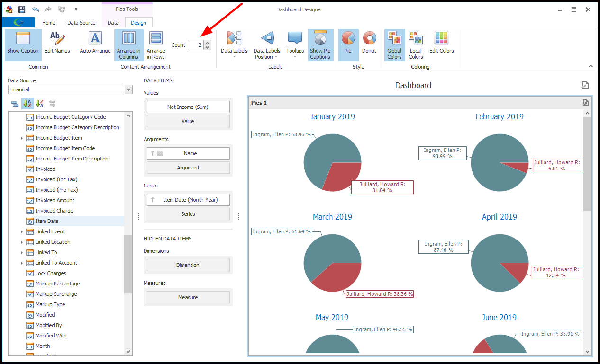Open Data Labels Position dropdown
600x364 pixels.
point(267,45)
